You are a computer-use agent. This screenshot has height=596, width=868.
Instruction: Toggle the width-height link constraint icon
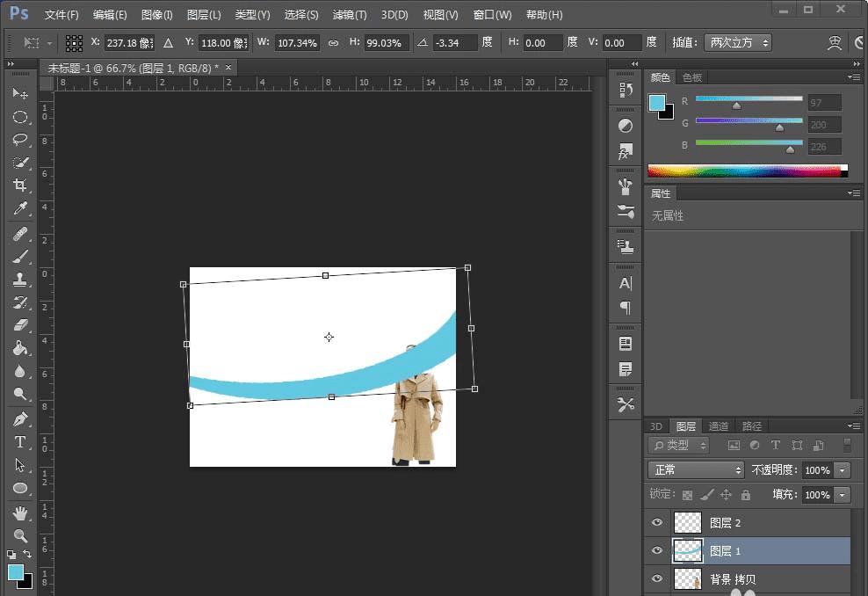[x=333, y=42]
